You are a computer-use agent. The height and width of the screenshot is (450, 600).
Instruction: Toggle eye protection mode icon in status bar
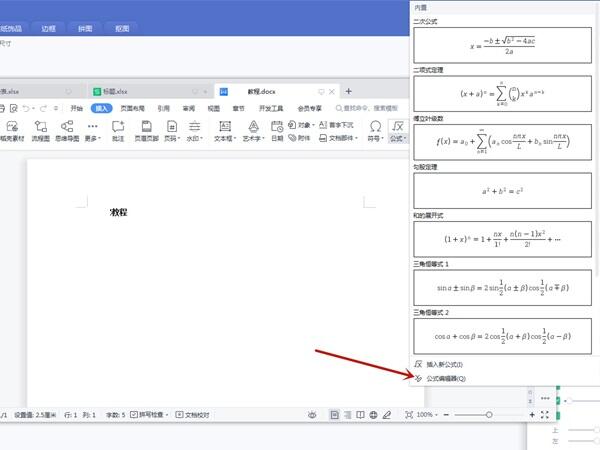point(312,415)
